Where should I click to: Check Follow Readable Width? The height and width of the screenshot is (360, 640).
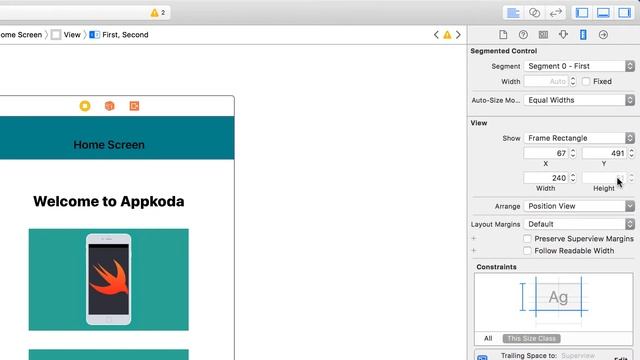click(x=527, y=251)
